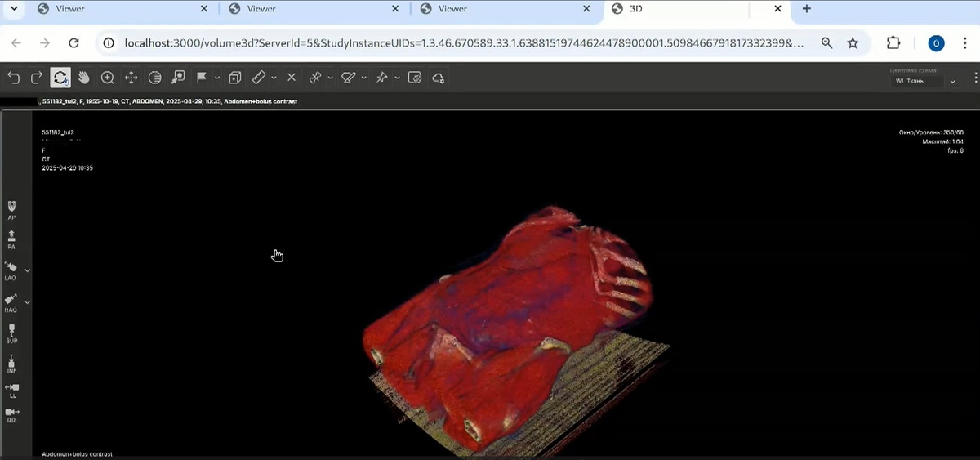
Task: Switch to the second Viewer tab
Action: [314, 9]
